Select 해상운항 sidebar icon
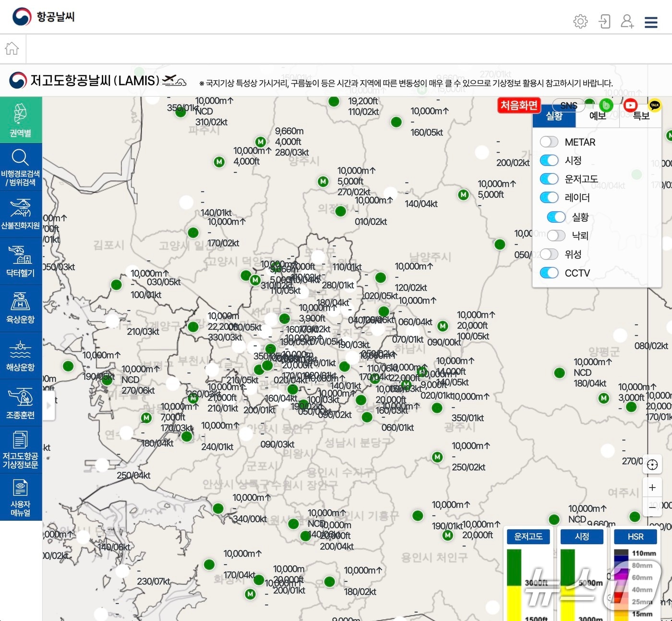672x621 pixels. [x=21, y=356]
